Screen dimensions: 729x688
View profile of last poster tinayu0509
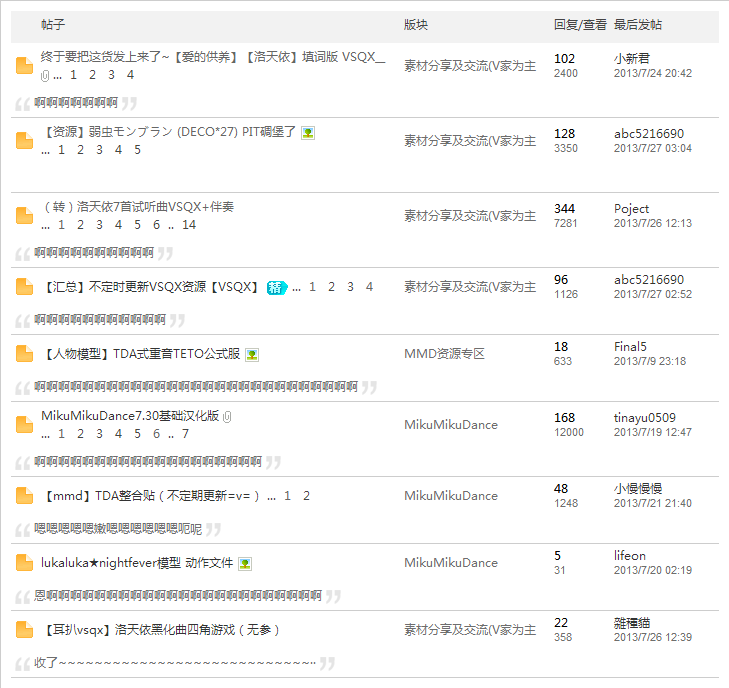(x=644, y=418)
